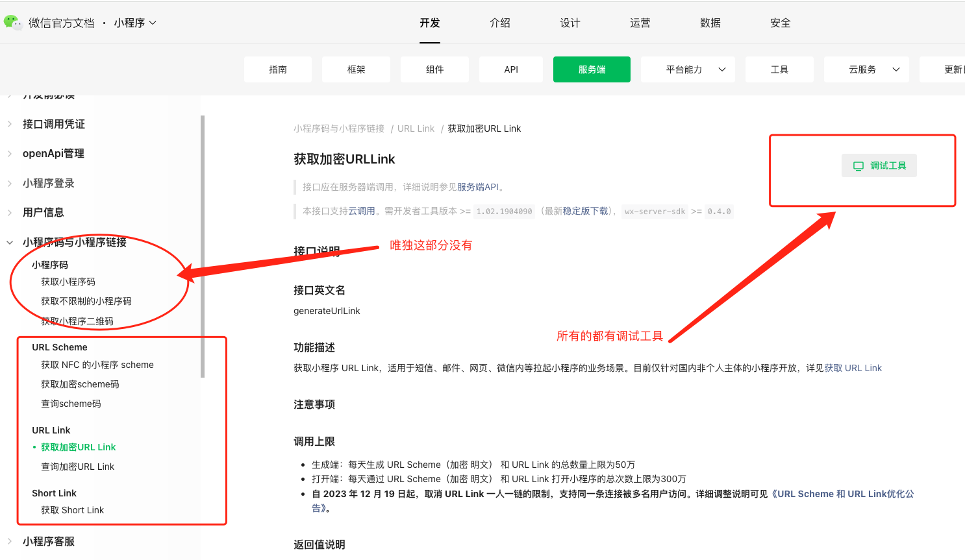Open the 指南 sub-navigation tab
Image resolution: width=965 pixels, height=560 pixels.
(278, 69)
